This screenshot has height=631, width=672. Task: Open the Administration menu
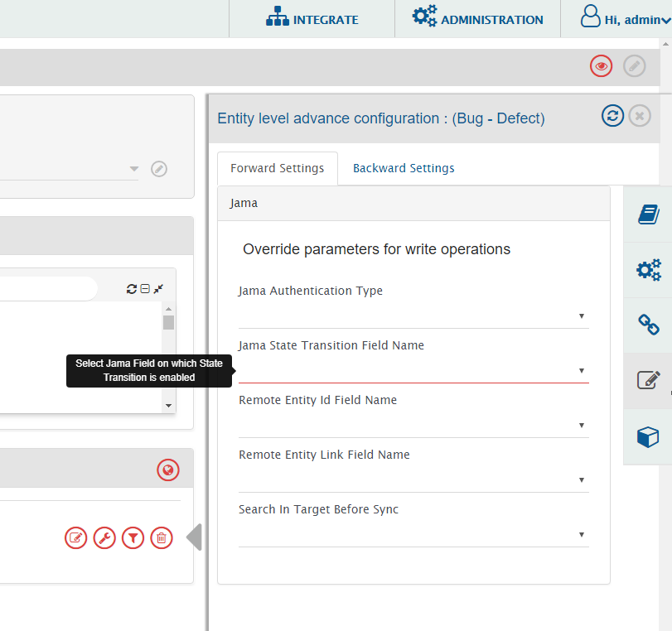478,19
